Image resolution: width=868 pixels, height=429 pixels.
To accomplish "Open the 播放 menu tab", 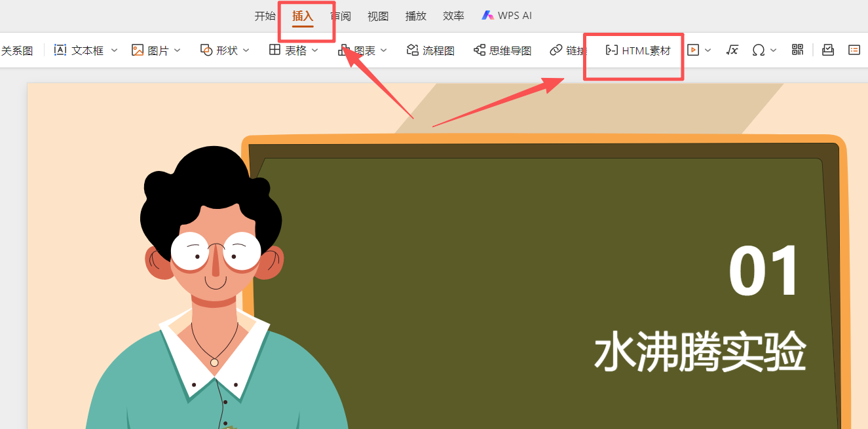I will click(x=415, y=15).
